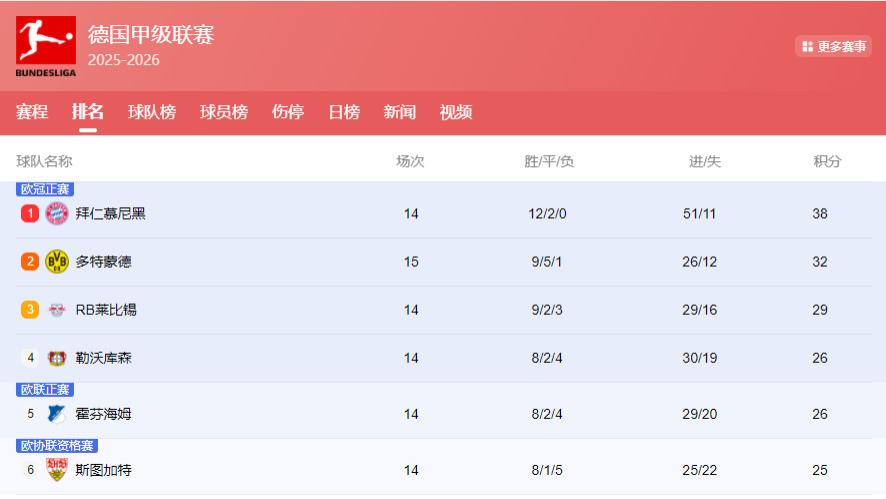This screenshot has width=886, height=499.
Task: Show the 视频 tab
Action: pyautogui.click(x=456, y=112)
